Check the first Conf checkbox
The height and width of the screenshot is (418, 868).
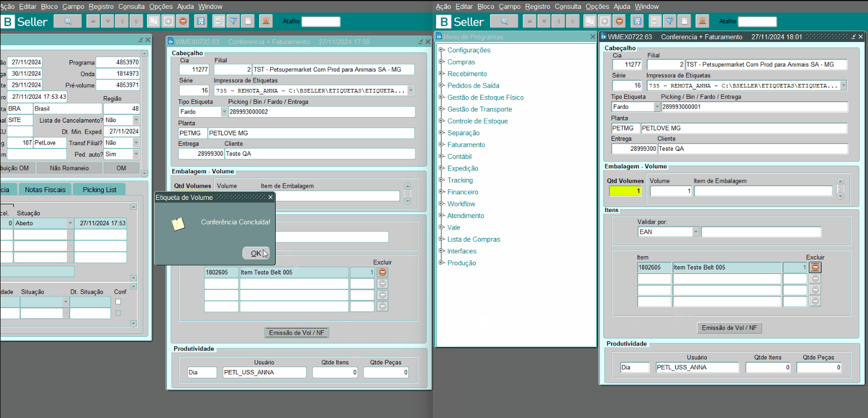[x=118, y=302]
